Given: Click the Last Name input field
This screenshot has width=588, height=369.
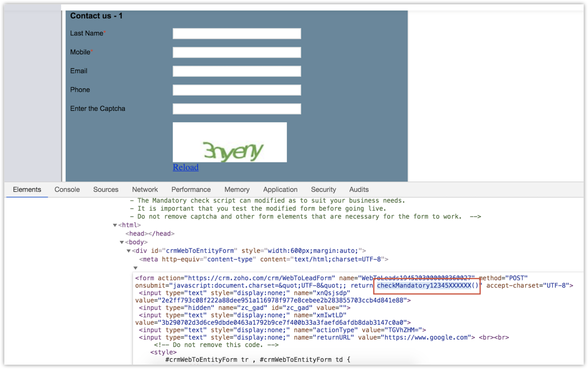Looking at the screenshot, I should (237, 33).
